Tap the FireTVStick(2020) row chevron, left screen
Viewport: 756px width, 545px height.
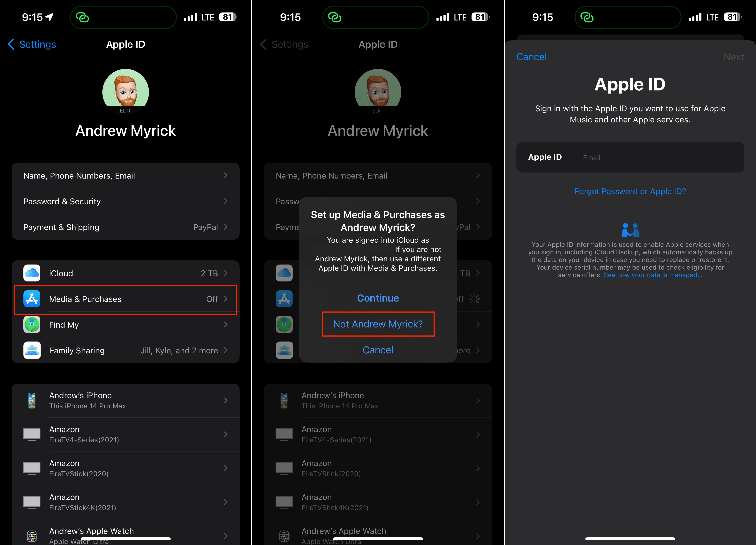[226, 468]
